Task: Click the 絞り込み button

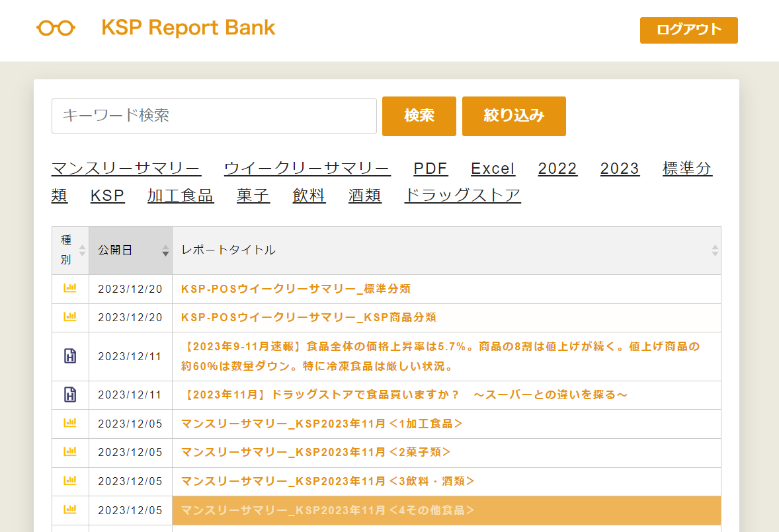Action: (x=514, y=116)
